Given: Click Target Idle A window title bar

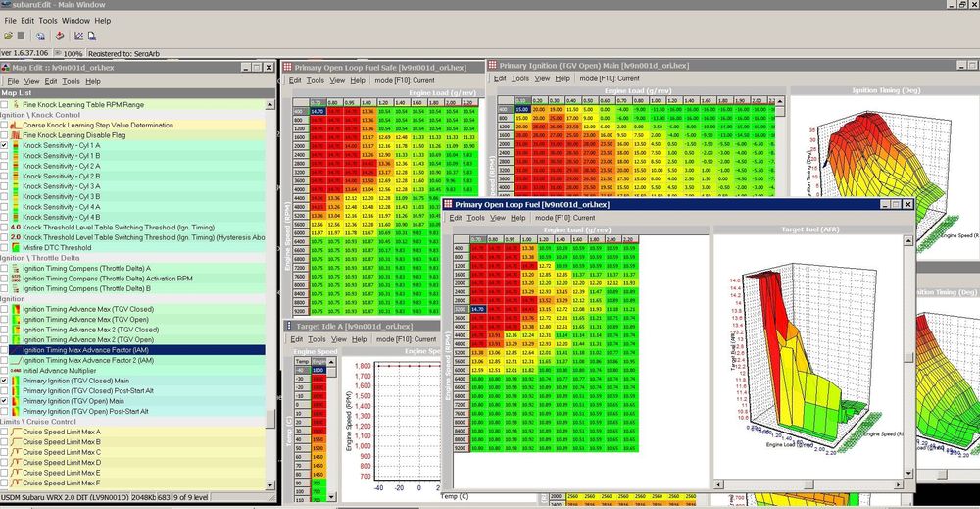Looking at the screenshot, I should [363, 326].
